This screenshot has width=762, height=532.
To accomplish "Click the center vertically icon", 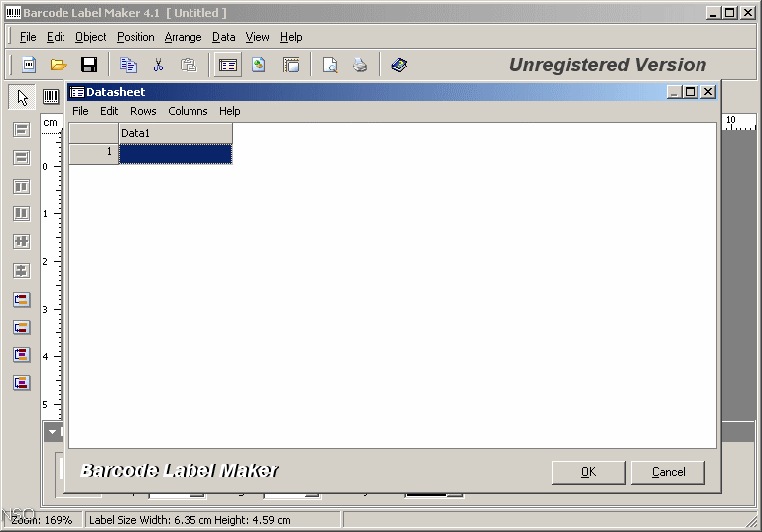I will [22, 270].
